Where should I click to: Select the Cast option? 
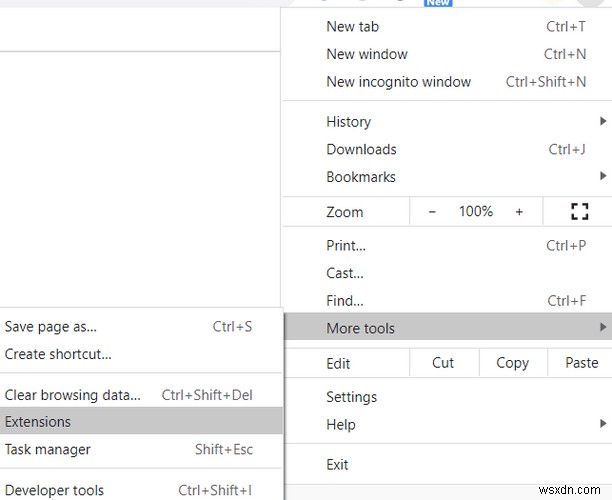[x=345, y=273]
